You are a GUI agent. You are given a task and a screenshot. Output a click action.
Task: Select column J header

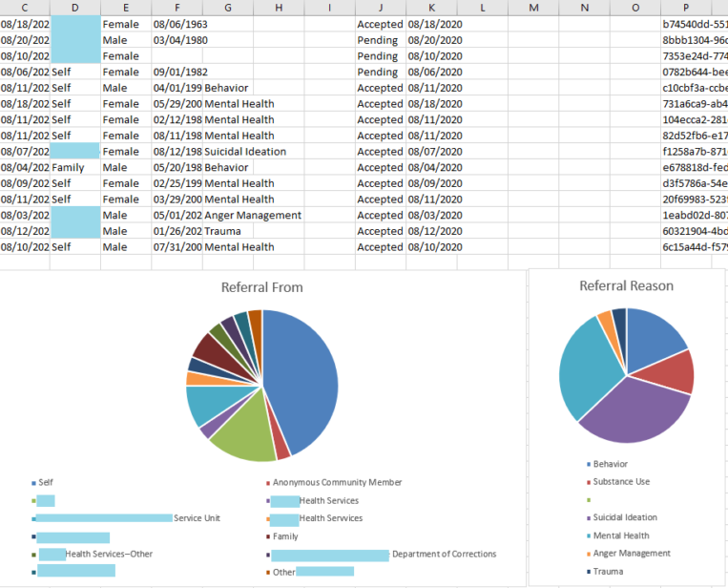(x=380, y=8)
